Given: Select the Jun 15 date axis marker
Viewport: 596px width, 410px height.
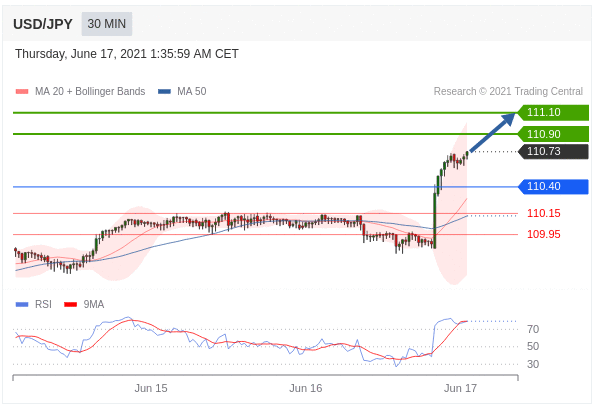Looking at the screenshot, I should [151, 388].
